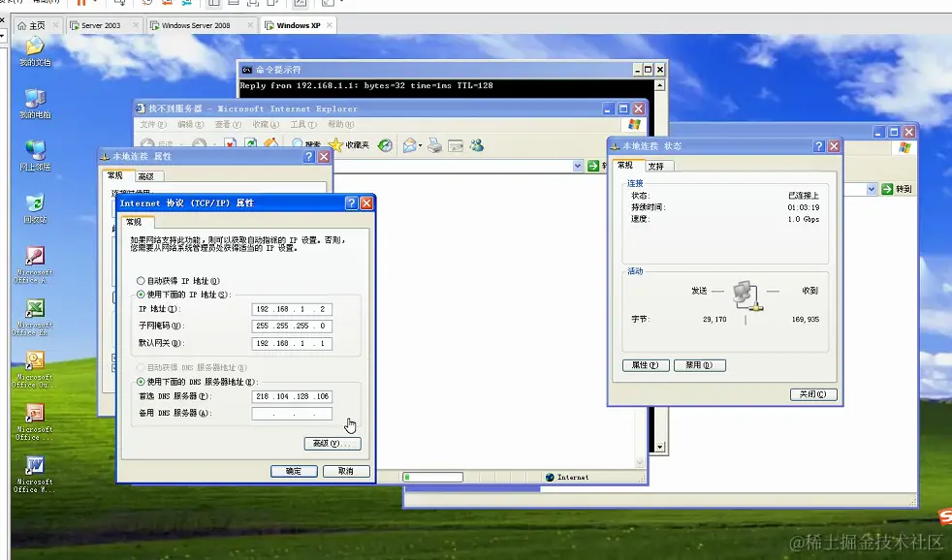Click the Messenger people icon in IE toolbar
This screenshot has width=952, height=560.
(477, 145)
